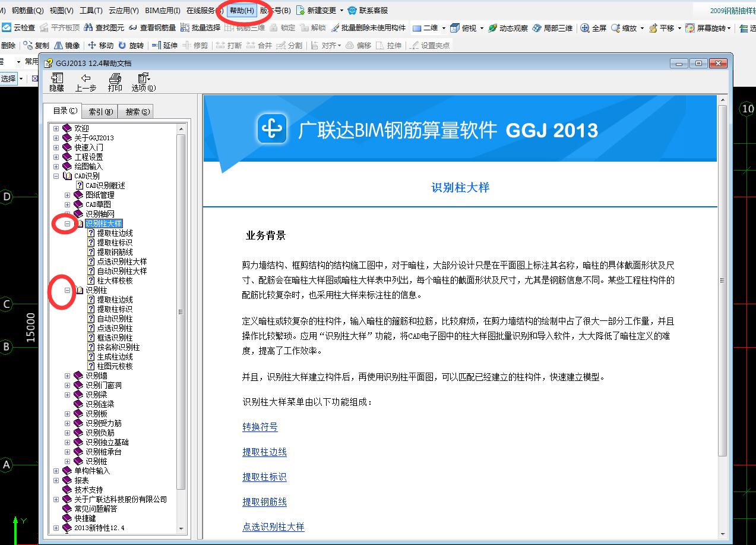The height and width of the screenshot is (545, 756).
Task: Click the 全屏 full screen tool
Action: pyautogui.click(x=593, y=27)
